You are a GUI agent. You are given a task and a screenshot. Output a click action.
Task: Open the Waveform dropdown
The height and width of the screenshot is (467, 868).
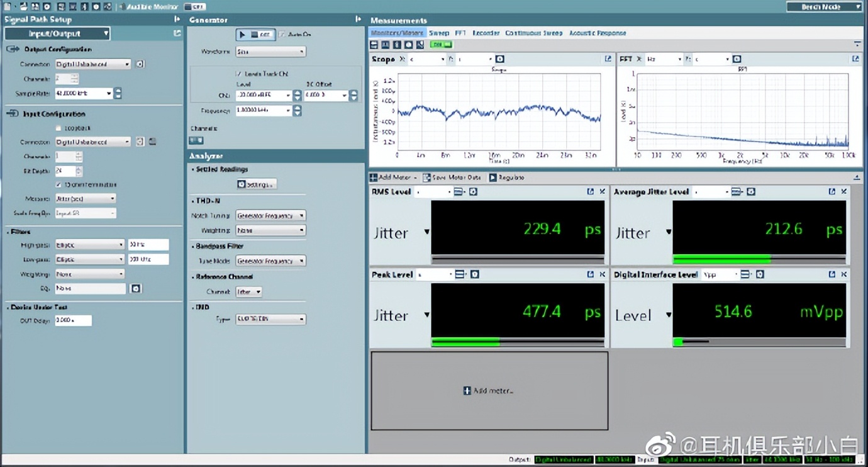[270, 52]
